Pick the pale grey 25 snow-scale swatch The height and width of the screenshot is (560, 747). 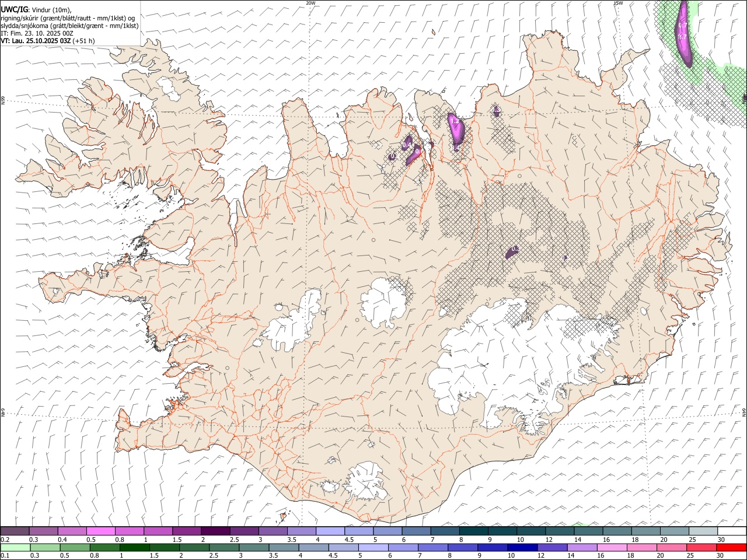point(703,531)
